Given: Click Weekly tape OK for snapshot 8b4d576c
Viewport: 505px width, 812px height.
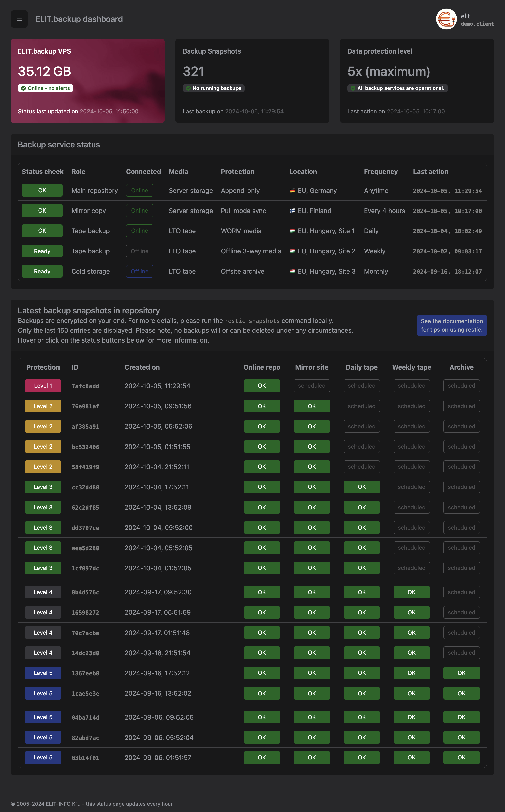Looking at the screenshot, I should [x=411, y=592].
